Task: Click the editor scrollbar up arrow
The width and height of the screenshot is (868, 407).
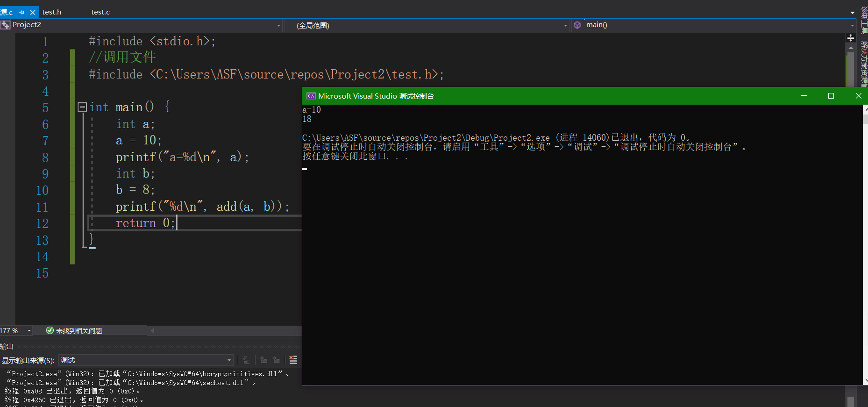Action: tap(851, 48)
